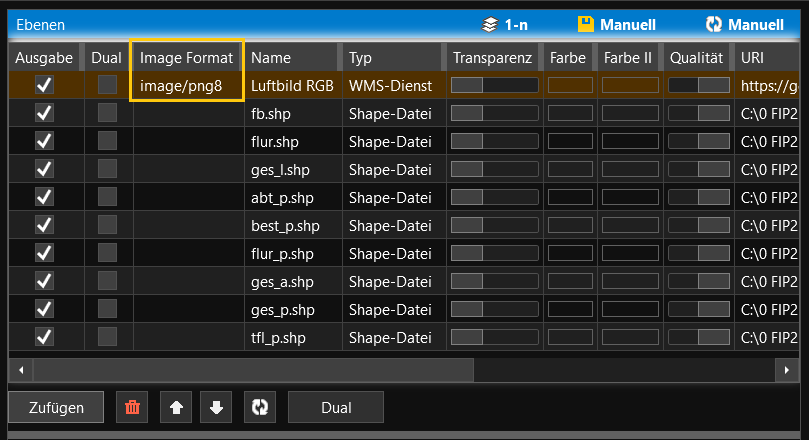
Task: Select the abt_p.shp layer name cell
Action: click(x=291, y=198)
